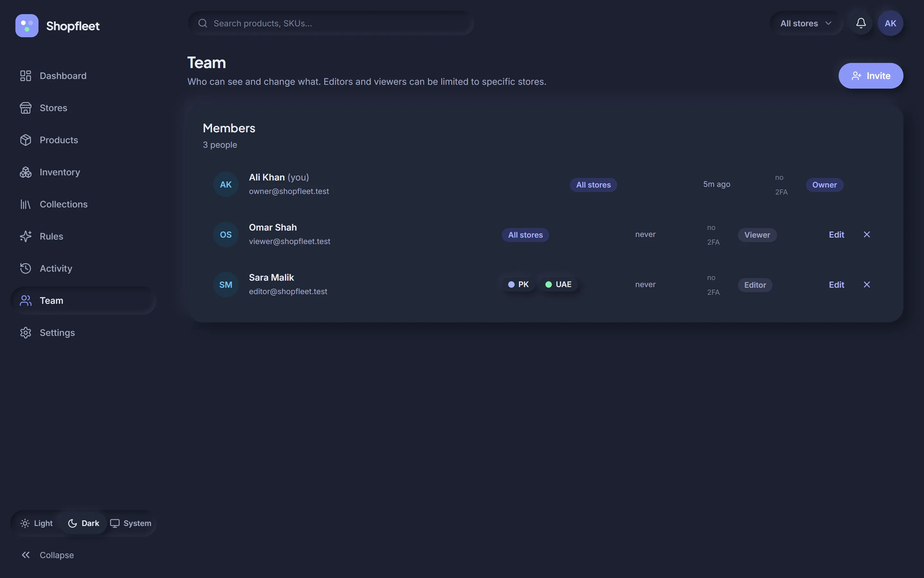Click the Inventory boxes icon

coord(26,172)
